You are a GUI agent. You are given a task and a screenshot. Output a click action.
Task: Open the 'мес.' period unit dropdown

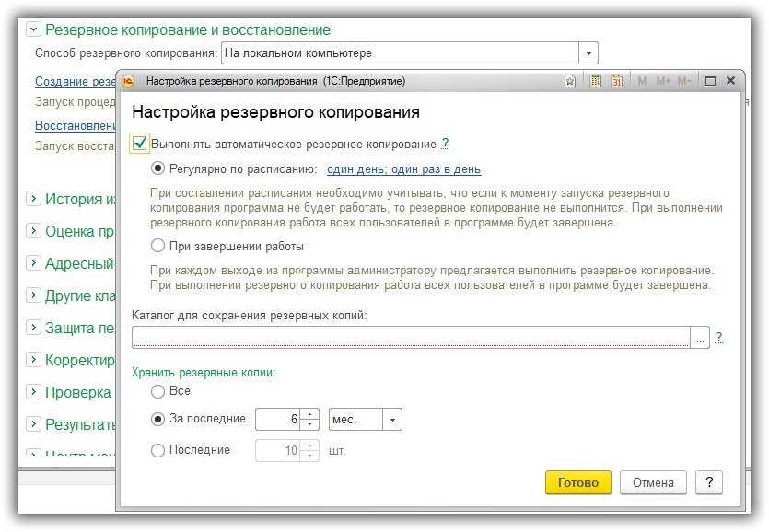[x=393, y=420]
